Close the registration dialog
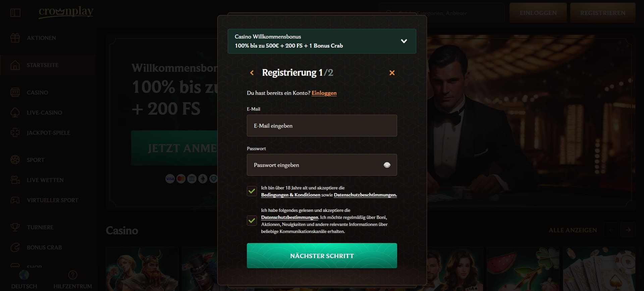The image size is (644, 291). point(392,73)
